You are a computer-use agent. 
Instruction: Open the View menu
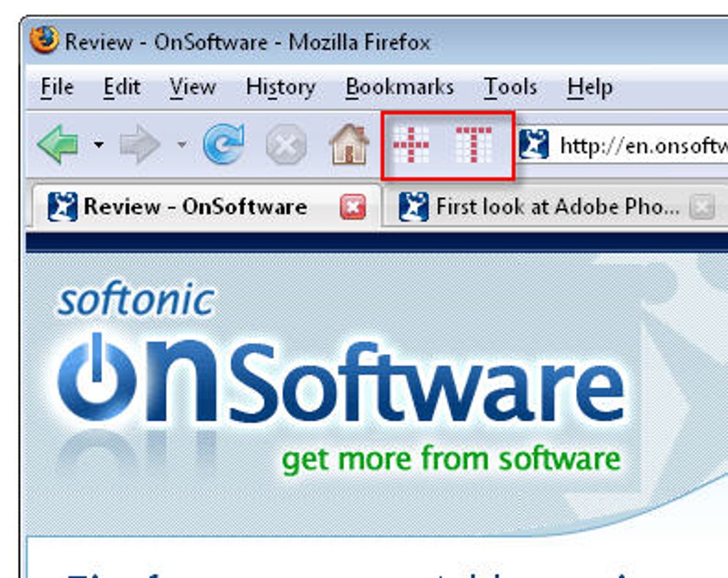click(193, 87)
